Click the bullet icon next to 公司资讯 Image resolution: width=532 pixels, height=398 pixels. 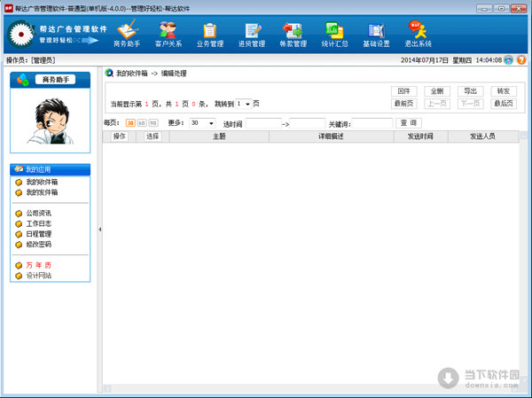coord(19,214)
